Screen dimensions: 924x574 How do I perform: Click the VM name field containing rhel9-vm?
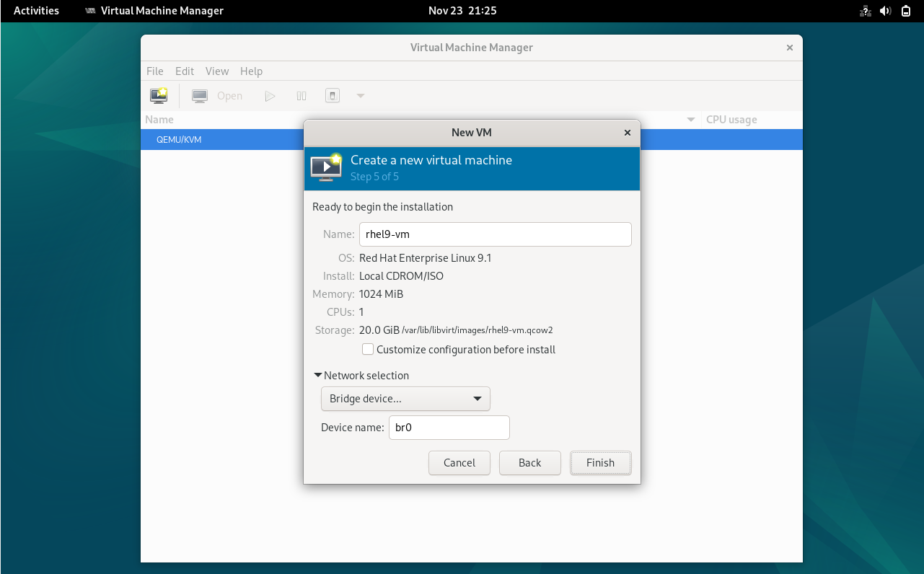(x=496, y=234)
